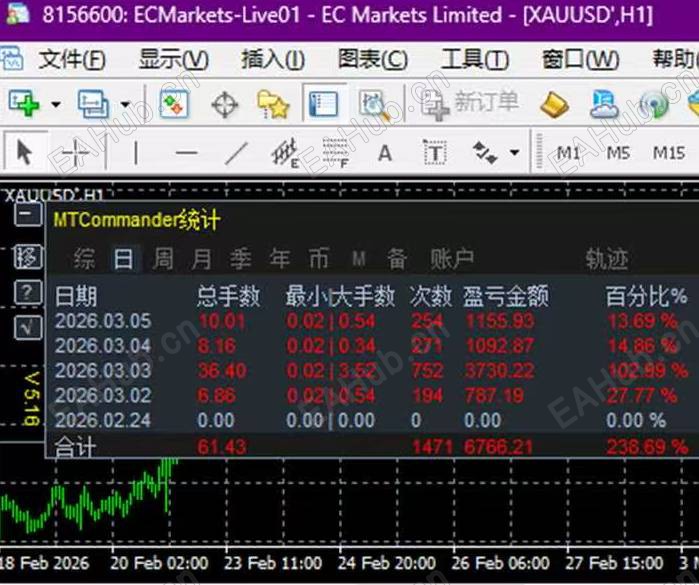Select the vertical line tool
This screenshot has height=585, width=699.
(x=136, y=153)
